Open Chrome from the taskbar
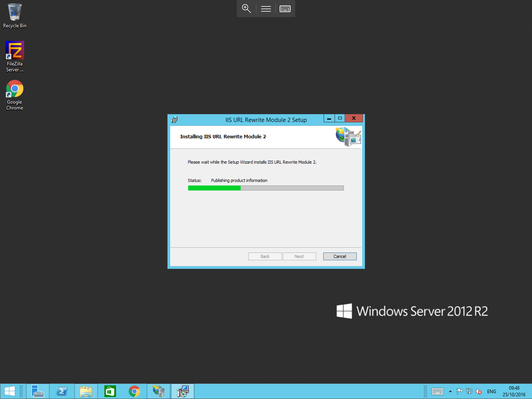This screenshot has width=532, height=399. point(134,391)
